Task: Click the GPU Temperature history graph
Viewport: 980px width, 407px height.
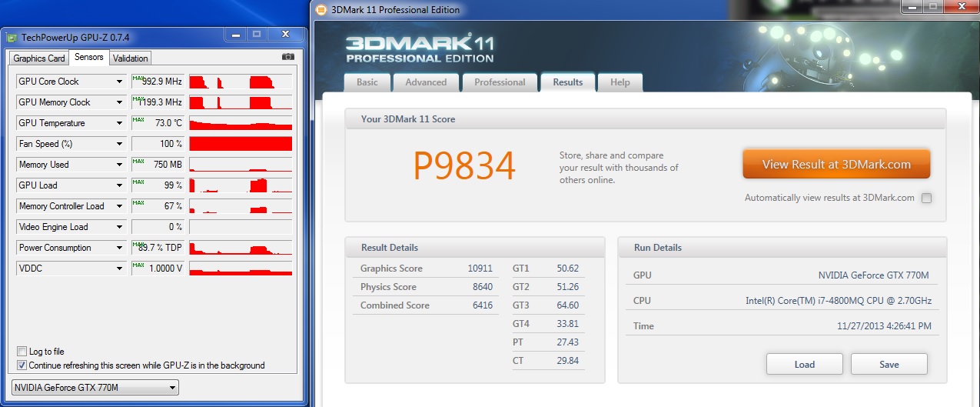Action: (x=241, y=123)
